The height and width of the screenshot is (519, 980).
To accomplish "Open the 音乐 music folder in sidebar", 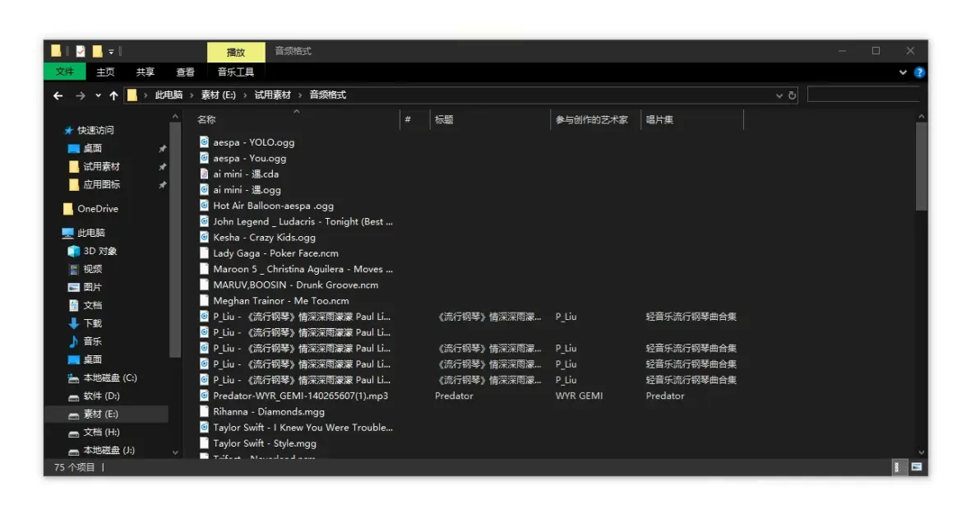I will (92, 341).
